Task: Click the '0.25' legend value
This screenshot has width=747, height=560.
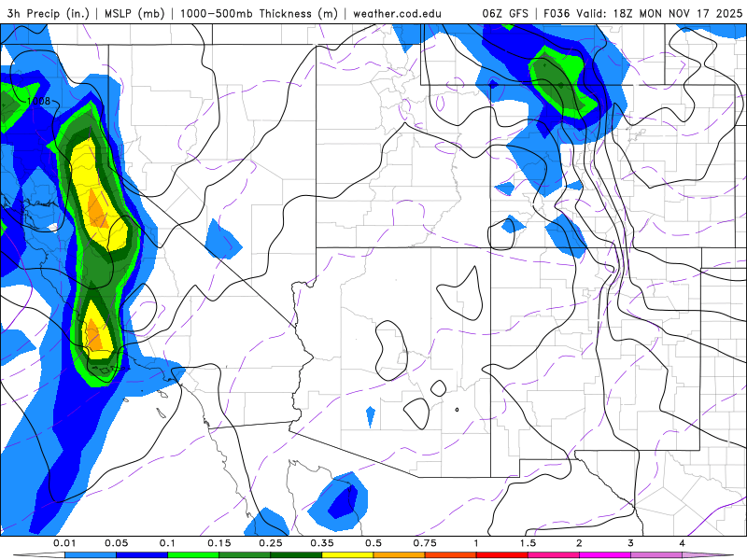Action: coord(271,543)
